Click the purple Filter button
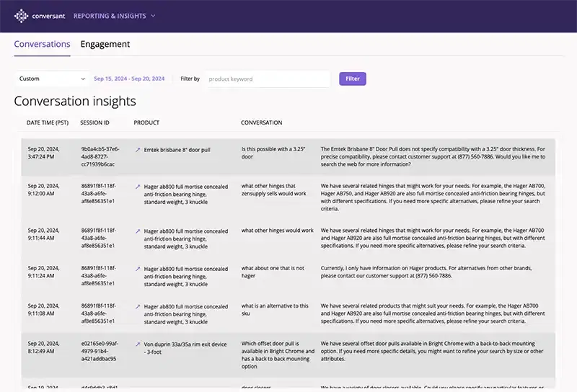Viewport: 577px width, 392px height. click(353, 79)
